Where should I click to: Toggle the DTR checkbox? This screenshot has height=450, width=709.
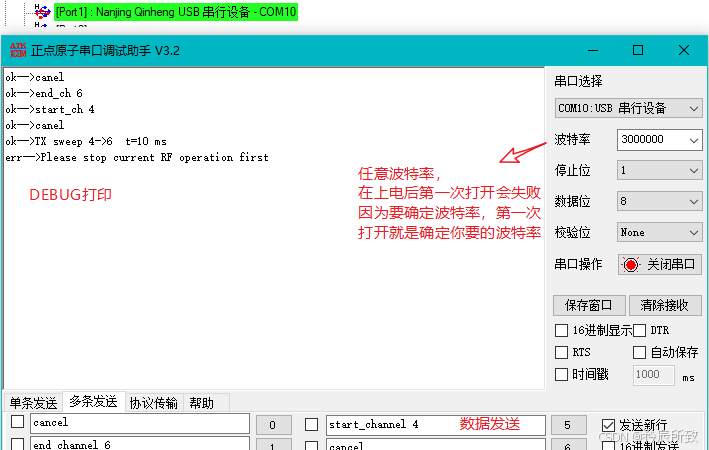(x=639, y=331)
